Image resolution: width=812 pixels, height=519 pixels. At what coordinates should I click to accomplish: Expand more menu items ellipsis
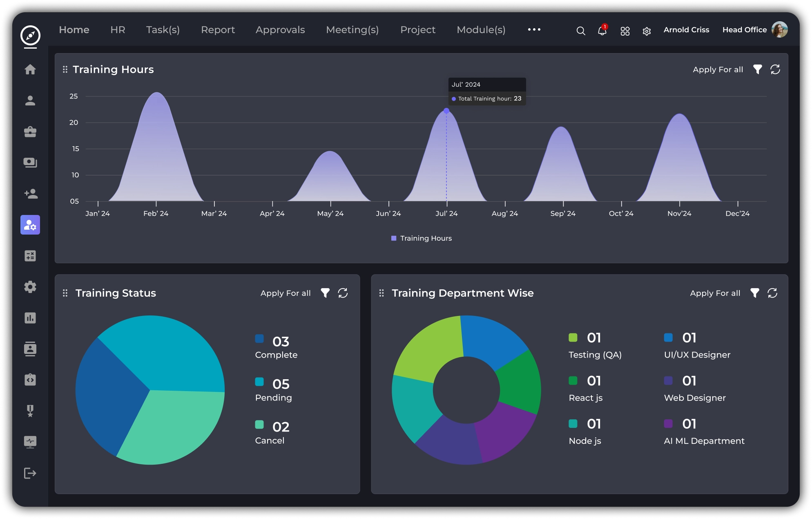tap(534, 29)
